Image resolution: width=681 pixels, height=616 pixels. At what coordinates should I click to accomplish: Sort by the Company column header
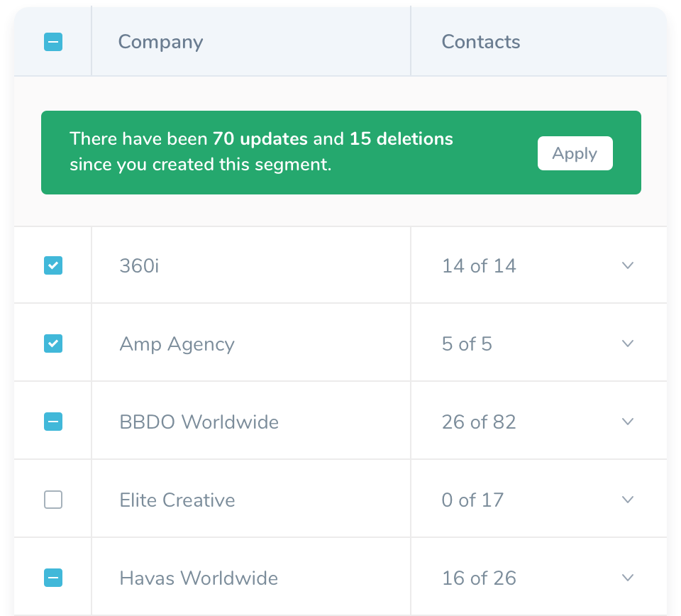[x=160, y=43]
